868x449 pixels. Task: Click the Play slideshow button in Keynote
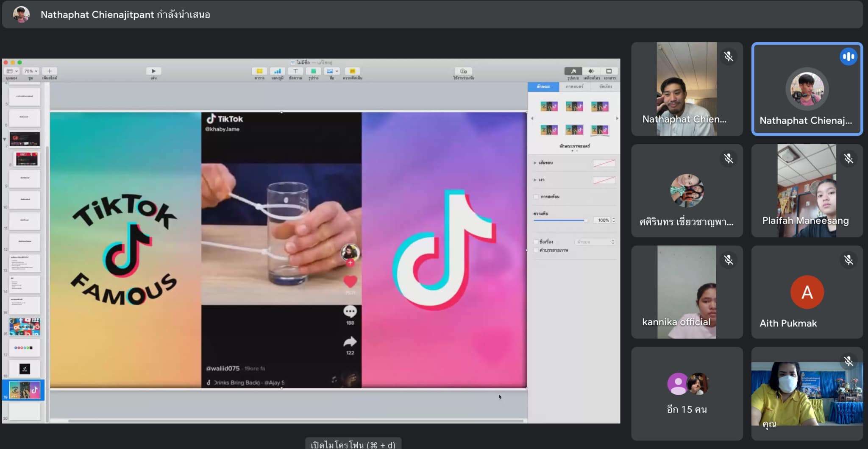[x=153, y=71]
